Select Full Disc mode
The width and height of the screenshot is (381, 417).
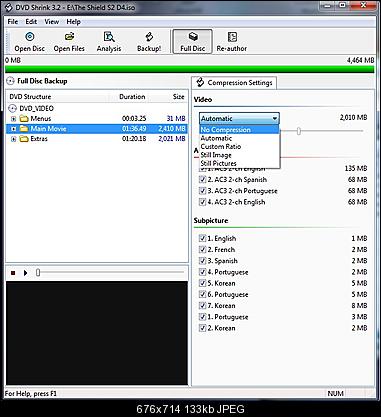(192, 42)
